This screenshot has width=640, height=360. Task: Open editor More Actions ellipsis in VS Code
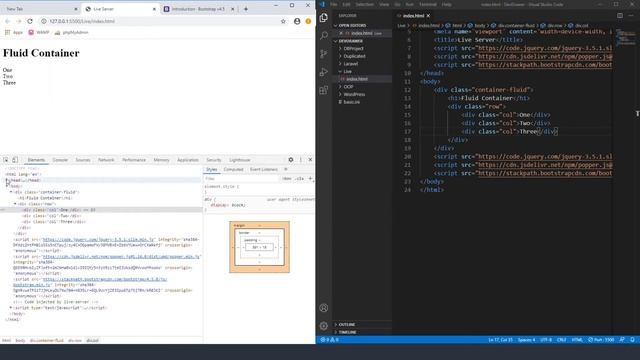pos(631,16)
